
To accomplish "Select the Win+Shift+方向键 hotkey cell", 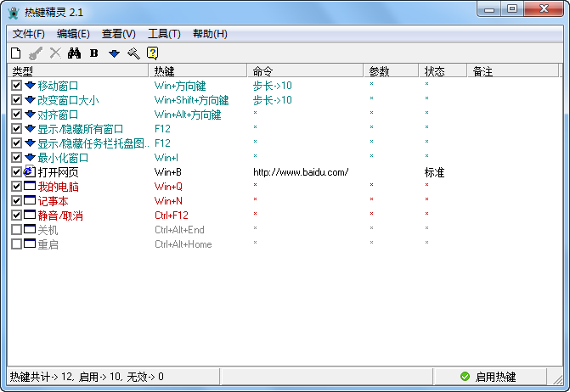I will 191,100.
